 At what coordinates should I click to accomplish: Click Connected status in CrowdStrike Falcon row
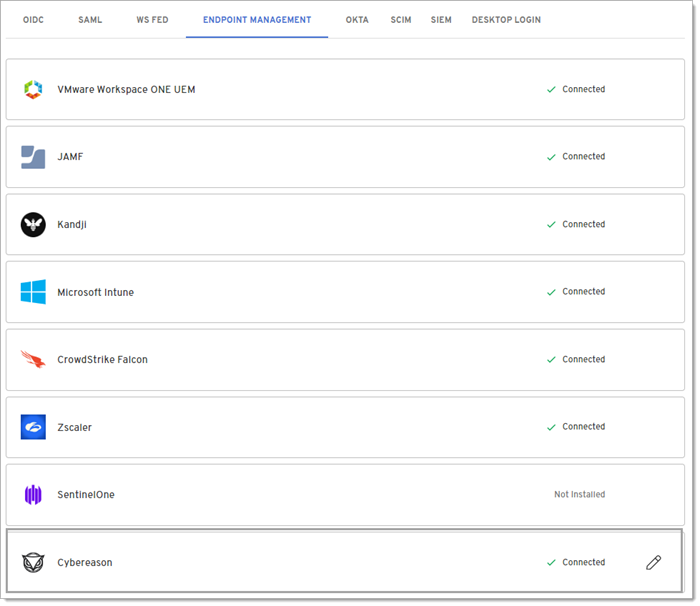click(x=583, y=359)
